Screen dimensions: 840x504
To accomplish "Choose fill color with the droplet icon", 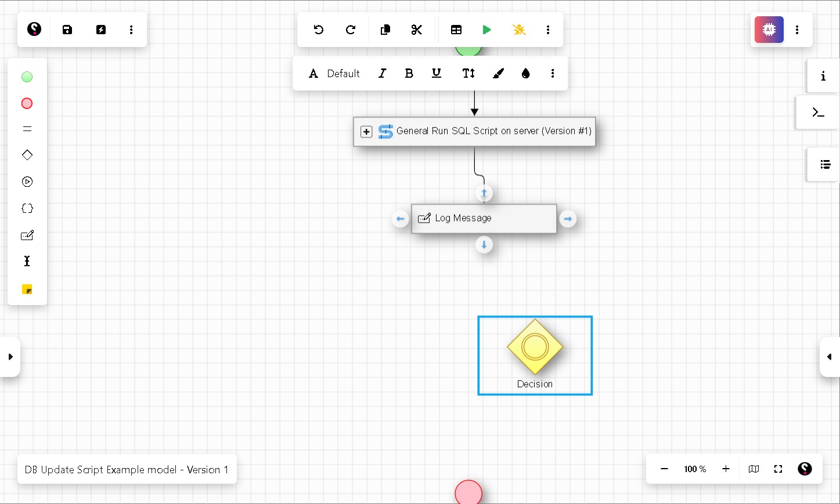I will point(526,73).
